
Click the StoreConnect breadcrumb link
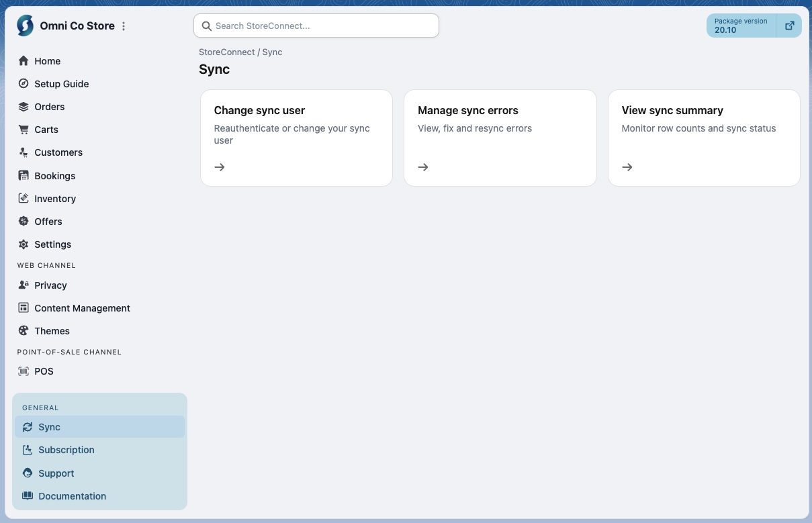(x=226, y=52)
